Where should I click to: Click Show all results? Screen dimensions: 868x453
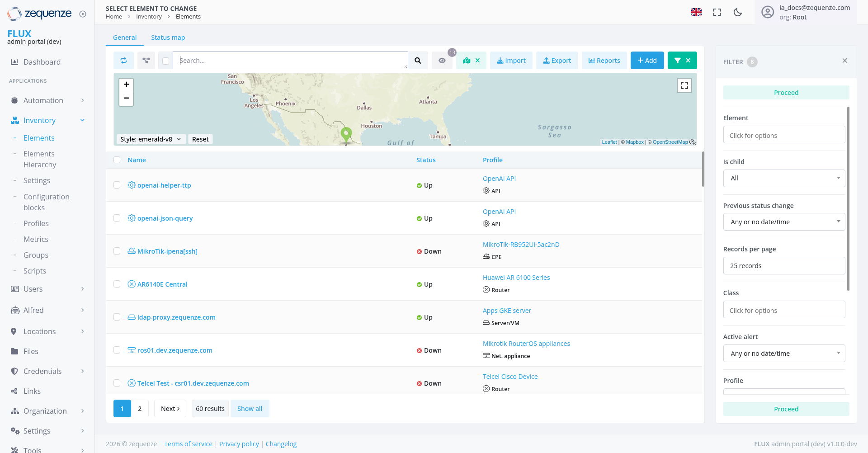point(250,409)
